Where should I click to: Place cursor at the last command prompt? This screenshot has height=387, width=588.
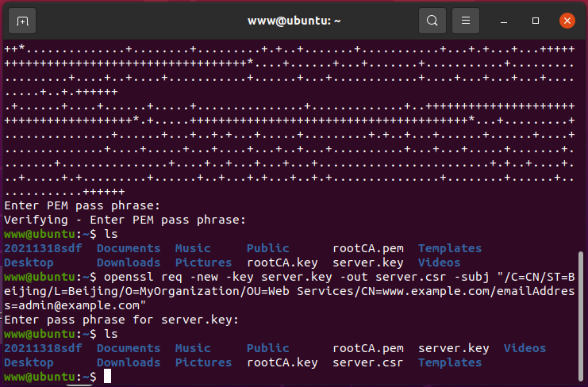tap(107, 376)
